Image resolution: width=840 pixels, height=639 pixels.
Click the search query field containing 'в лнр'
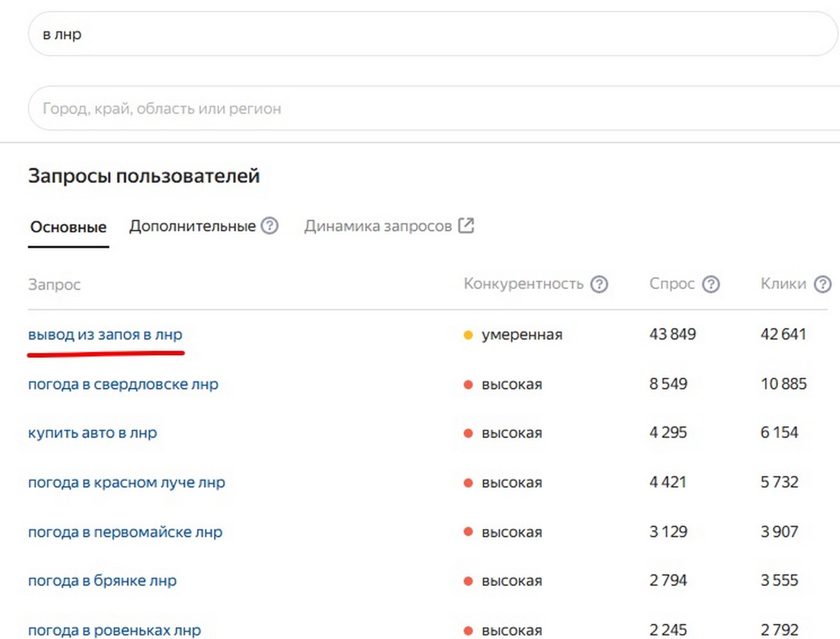pyautogui.click(x=422, y=34)
